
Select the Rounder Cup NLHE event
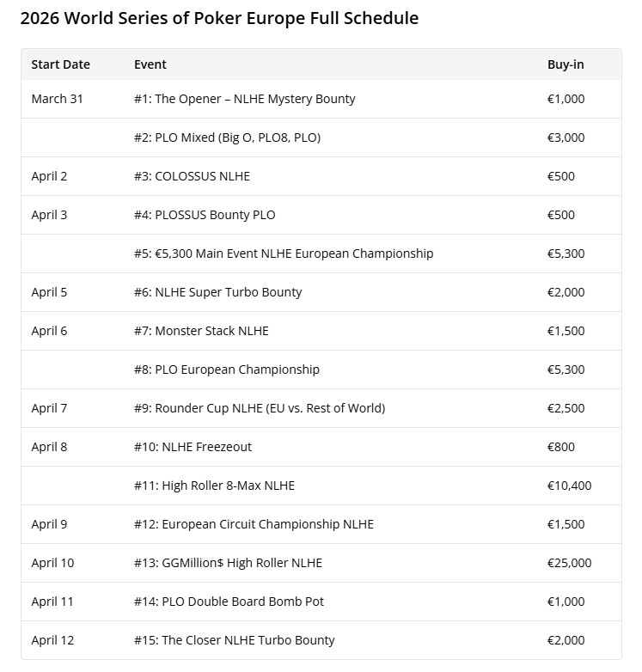[x=259, y=408]
